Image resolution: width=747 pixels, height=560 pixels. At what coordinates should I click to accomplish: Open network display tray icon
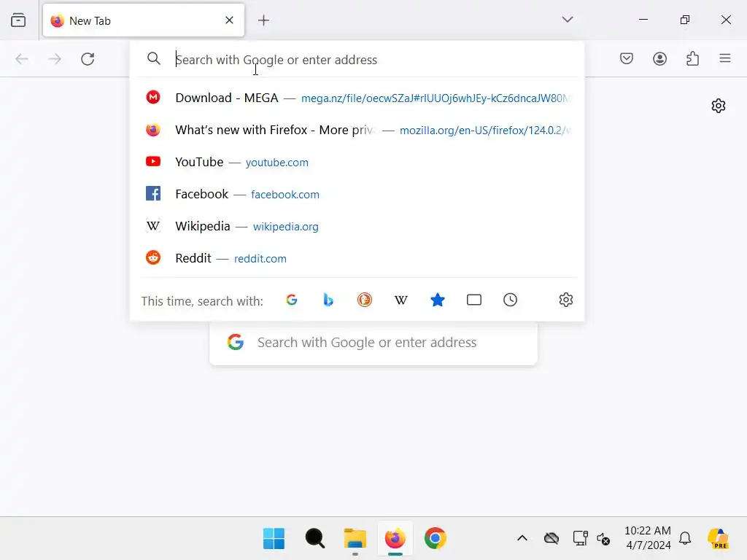pyautogui.click(x=580, y=539)
